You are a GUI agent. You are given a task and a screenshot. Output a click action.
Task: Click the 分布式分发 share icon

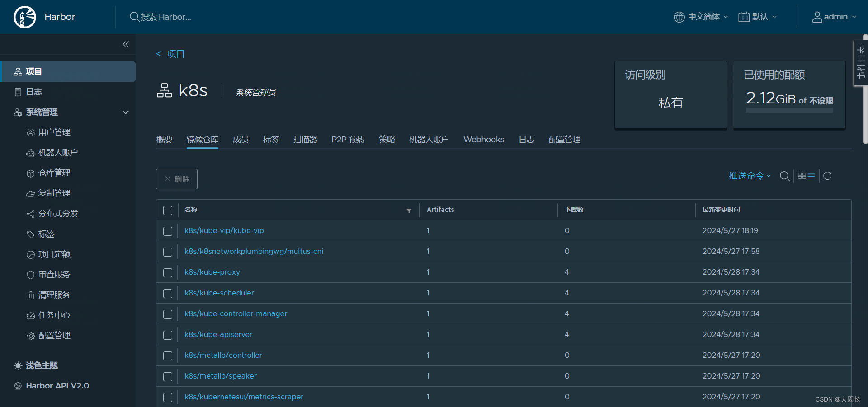31,214
